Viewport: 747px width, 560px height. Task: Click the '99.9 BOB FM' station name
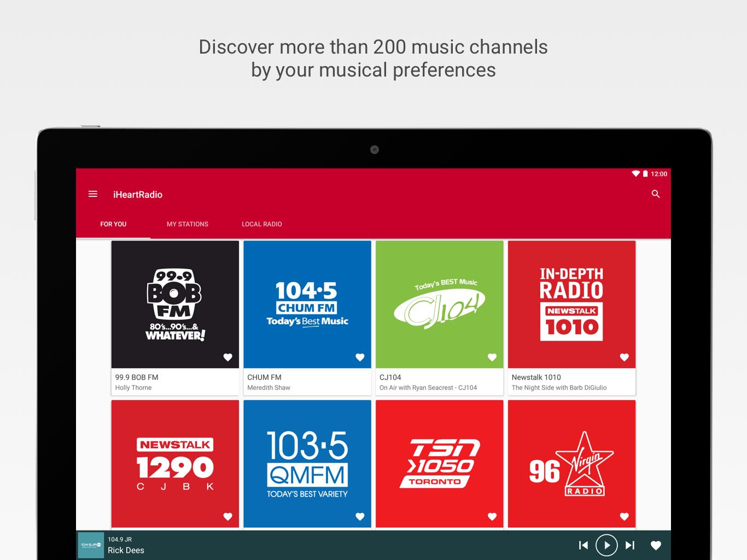137,377
